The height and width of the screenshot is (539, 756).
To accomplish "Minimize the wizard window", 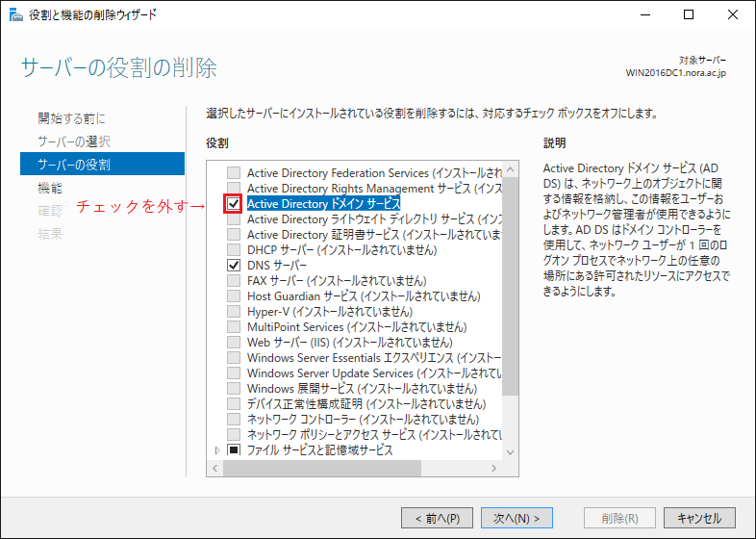I will [x=645, y=15].
